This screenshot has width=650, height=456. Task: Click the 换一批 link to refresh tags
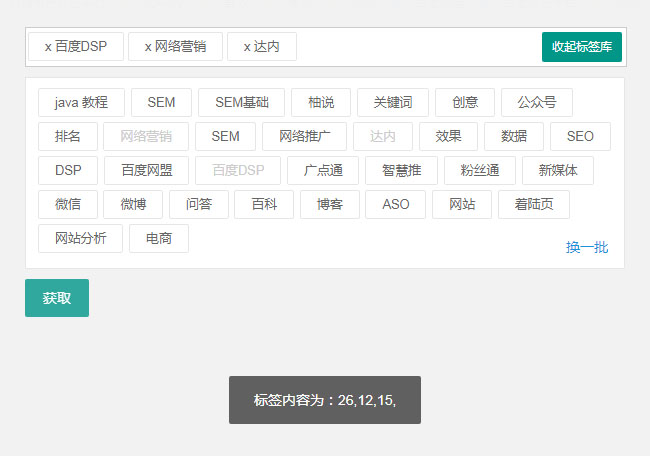(x=587, y=247)
